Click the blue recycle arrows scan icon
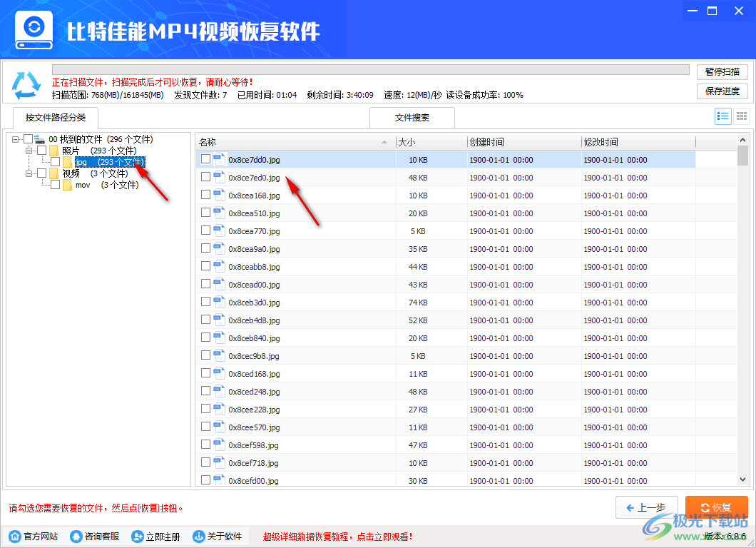 26,85
